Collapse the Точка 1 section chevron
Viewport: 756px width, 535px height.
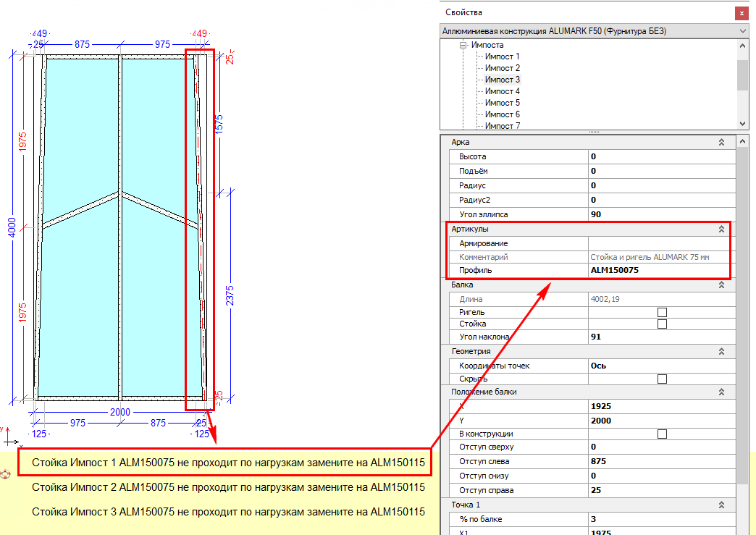tap(721, 504)
